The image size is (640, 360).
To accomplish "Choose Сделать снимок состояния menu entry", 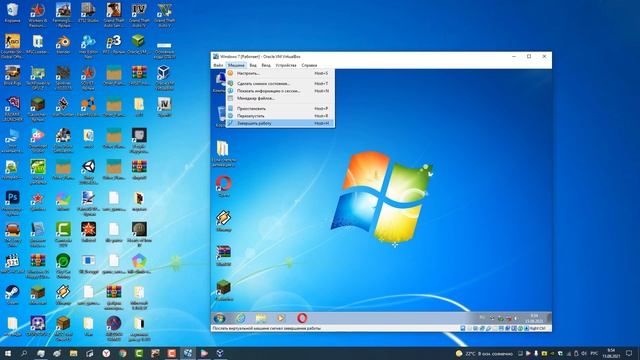I will click(280, 83).
